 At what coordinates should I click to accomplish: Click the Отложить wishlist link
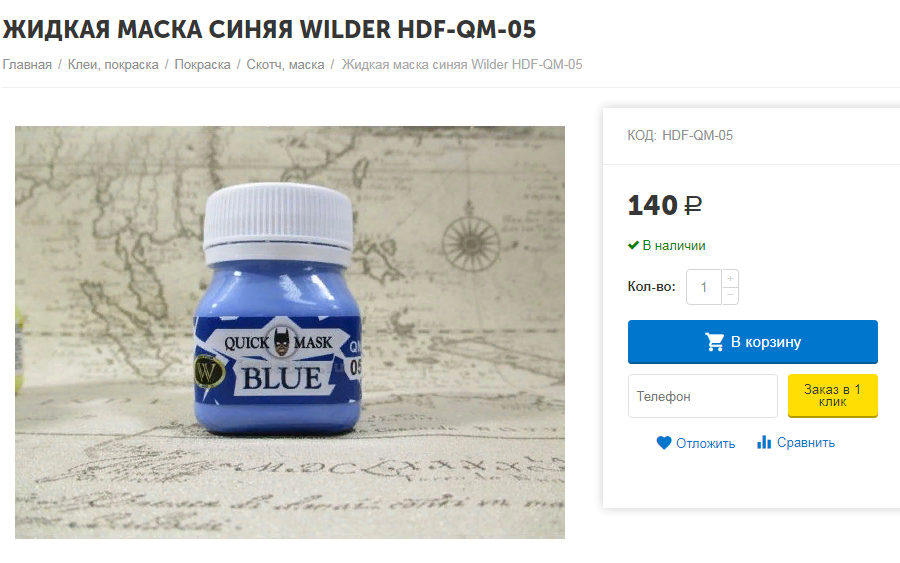click(705, 443)
